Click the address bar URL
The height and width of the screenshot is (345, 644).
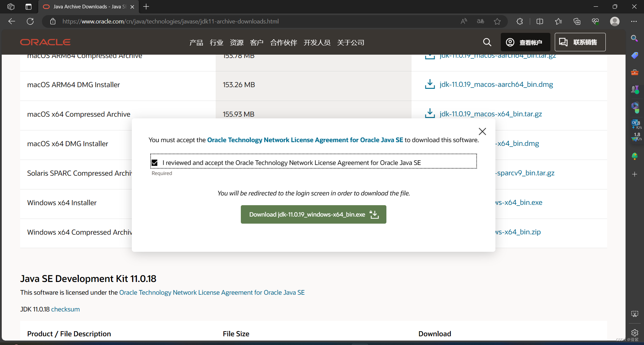click(x=170, y=21)
